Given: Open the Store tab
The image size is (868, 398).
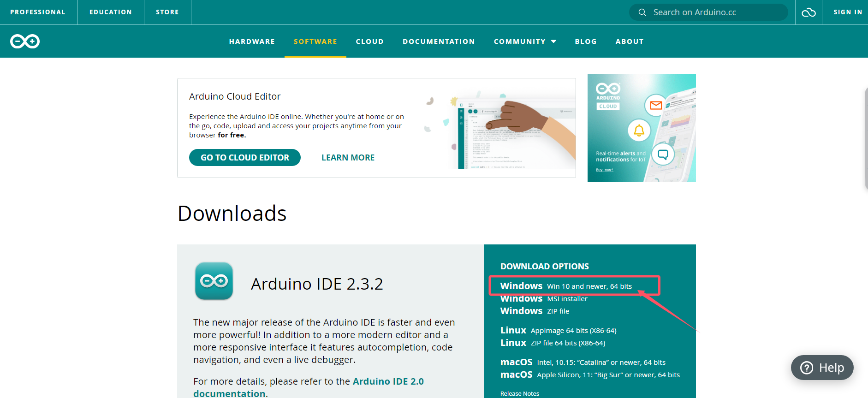Looking at the screenshot, I should click(x=167, y=12).
